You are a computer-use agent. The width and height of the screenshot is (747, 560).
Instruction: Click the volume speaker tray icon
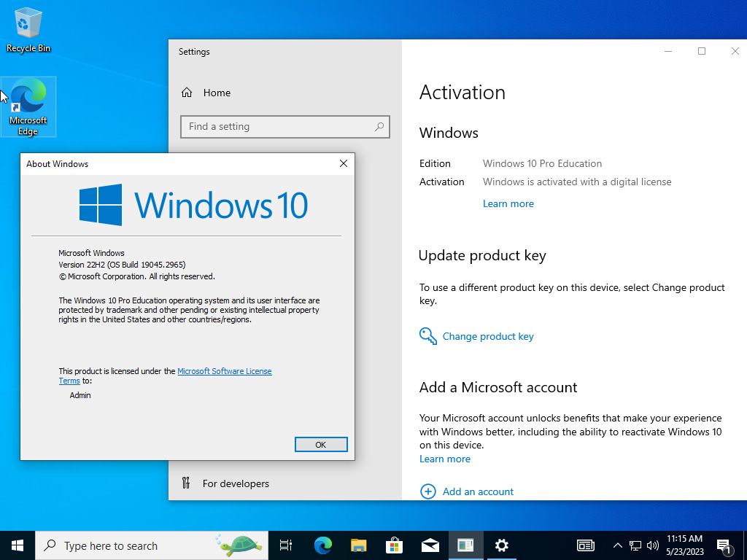[653, 545]
